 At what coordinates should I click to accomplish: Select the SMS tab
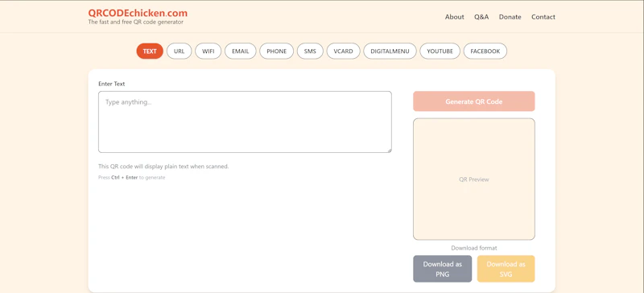tap(310, 52)
